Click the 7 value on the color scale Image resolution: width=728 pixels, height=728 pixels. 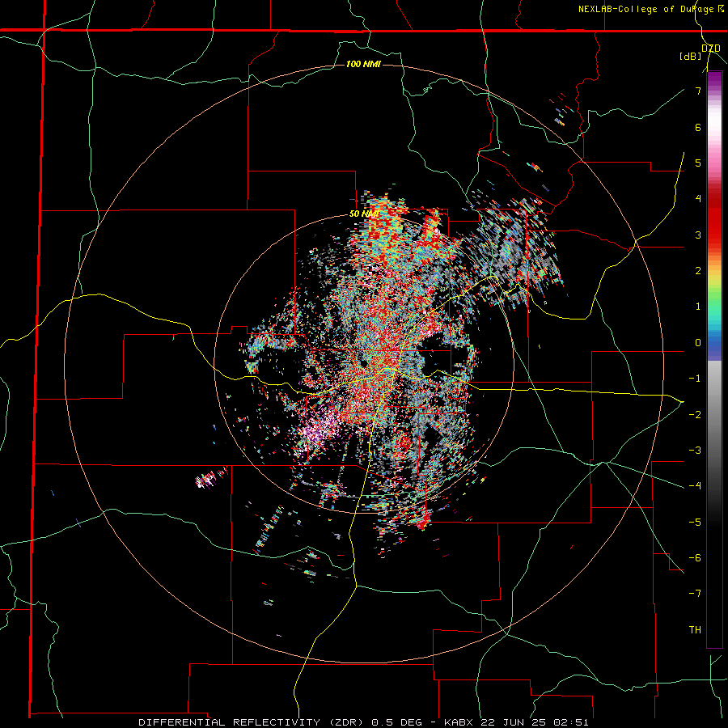[698, 91]
